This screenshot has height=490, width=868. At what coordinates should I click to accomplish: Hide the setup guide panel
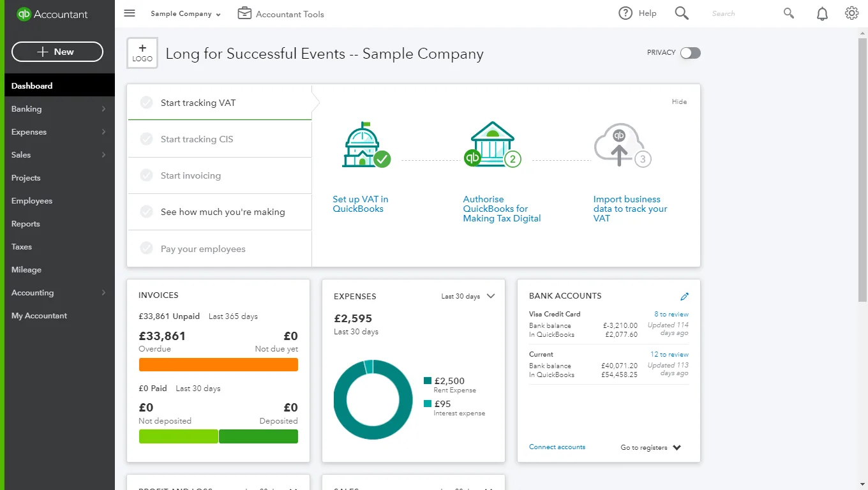(x=679, y=101)
